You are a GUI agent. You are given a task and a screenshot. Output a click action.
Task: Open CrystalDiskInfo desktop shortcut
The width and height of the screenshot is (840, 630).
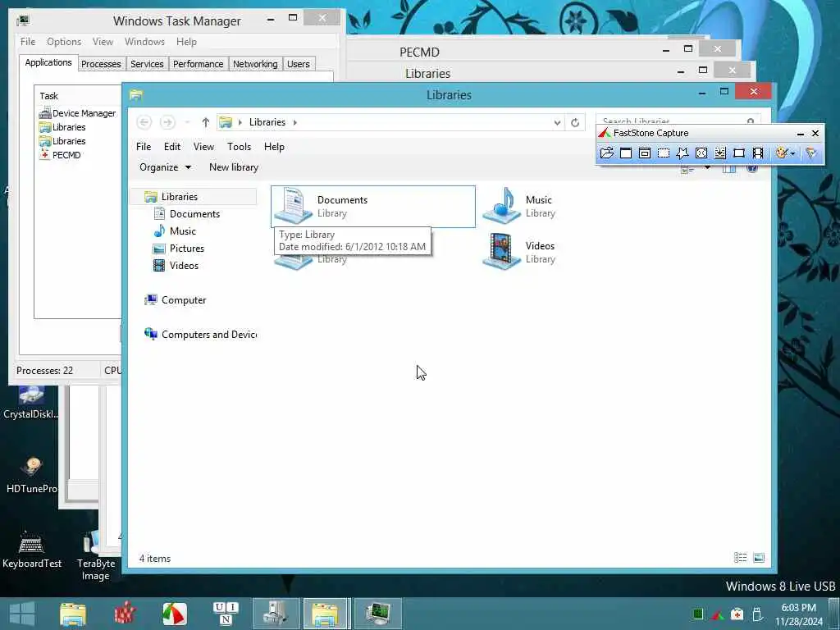point(31,403)
